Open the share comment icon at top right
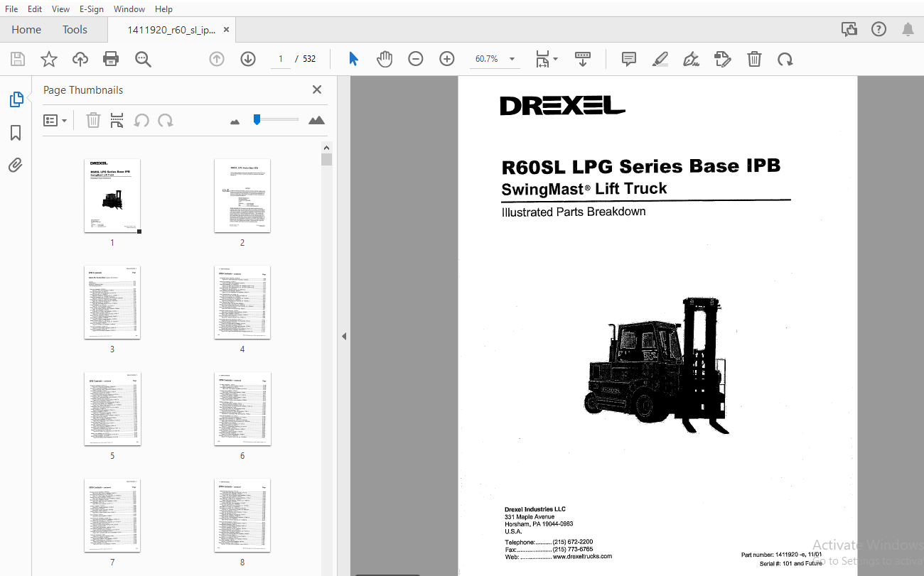924x576 pixels. click(x=849, y=29)
